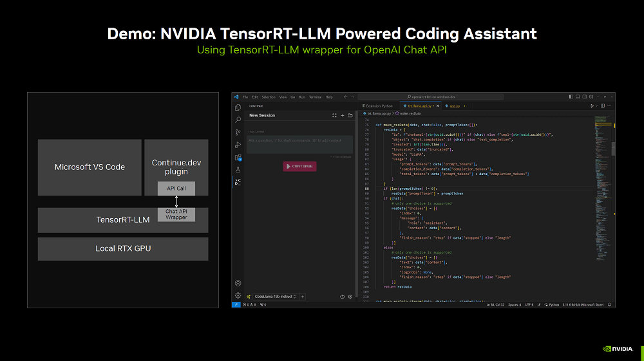Toggle the bottom panel layout icon
Screen dimensions: 644x361
click(578, 97)
